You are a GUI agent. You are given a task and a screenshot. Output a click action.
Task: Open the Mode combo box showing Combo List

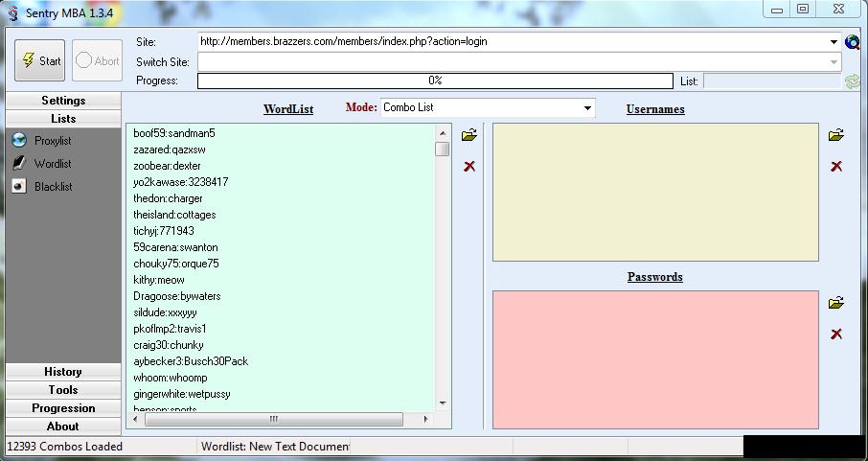[x=488, y=107]
